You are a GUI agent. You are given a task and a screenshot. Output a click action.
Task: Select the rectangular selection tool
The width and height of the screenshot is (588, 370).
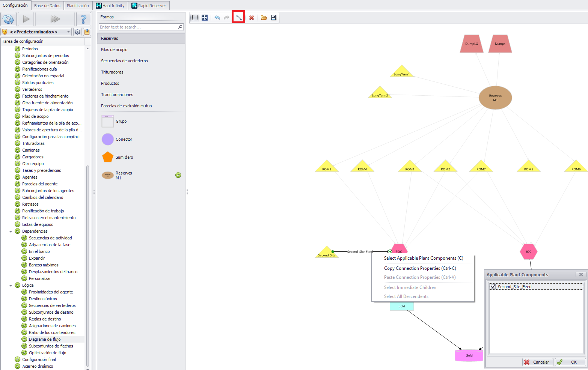click(195, 18)
